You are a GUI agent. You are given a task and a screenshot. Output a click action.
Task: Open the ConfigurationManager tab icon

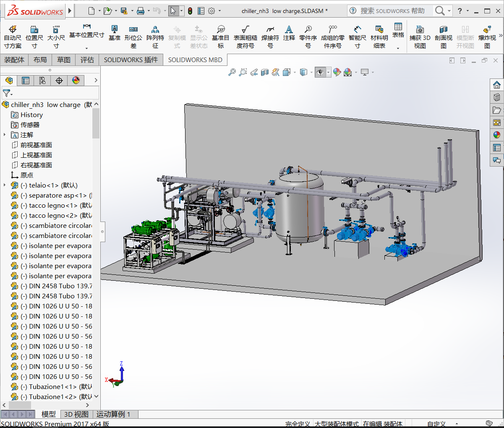[x=42, y=81]
